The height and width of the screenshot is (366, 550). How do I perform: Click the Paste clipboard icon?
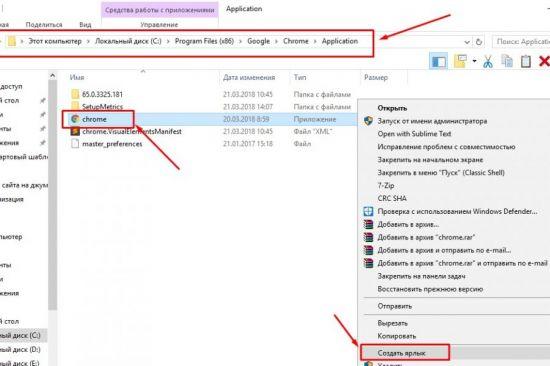point(525,61)
